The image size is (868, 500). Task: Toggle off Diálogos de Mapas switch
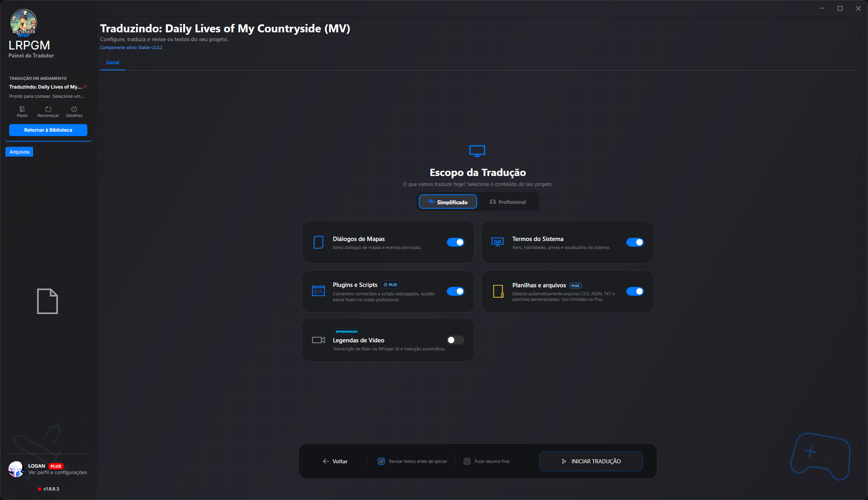point(456,242)
